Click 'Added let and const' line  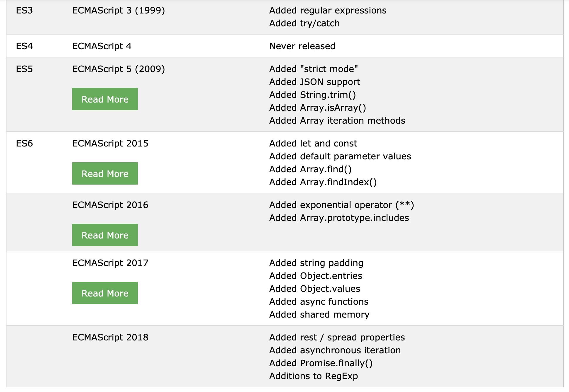pos(313,144)
